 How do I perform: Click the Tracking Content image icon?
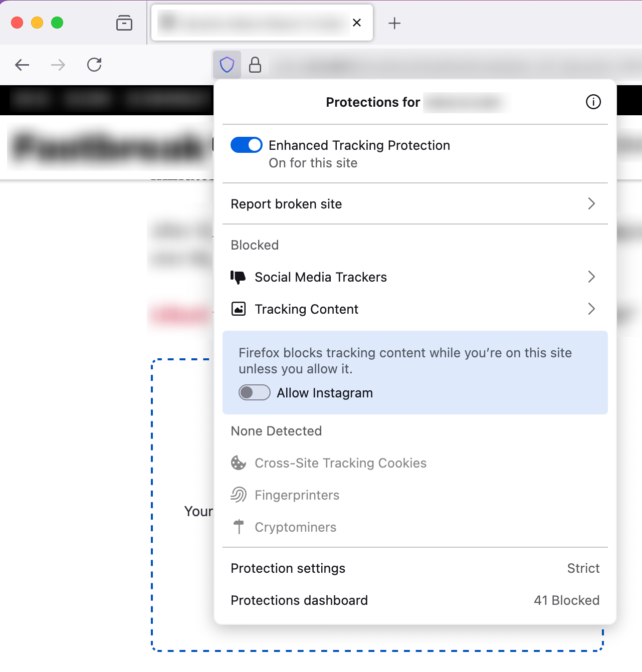pyautogui.click(x=238, y=309)
